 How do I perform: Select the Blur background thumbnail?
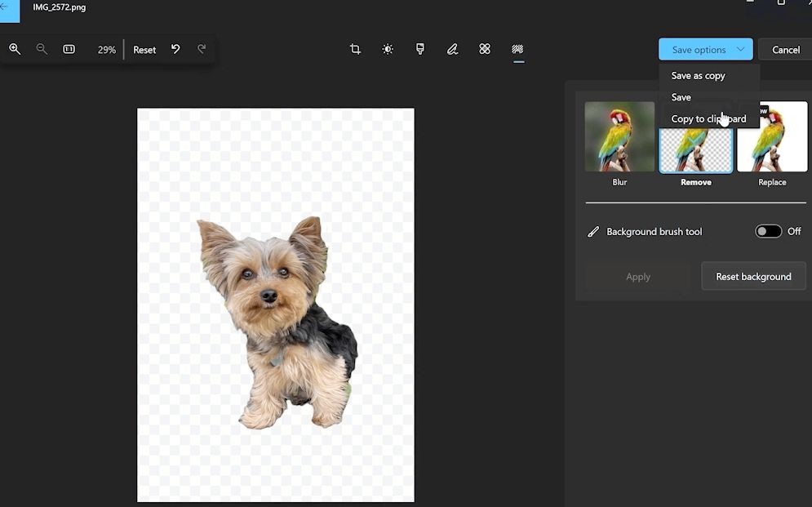pyautogui.click(x=619, y=136)
